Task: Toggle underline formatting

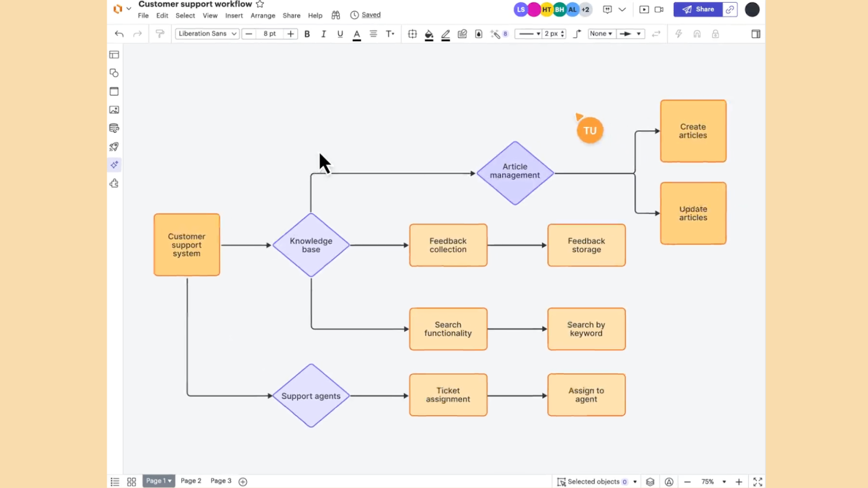Action: (340, 34)
